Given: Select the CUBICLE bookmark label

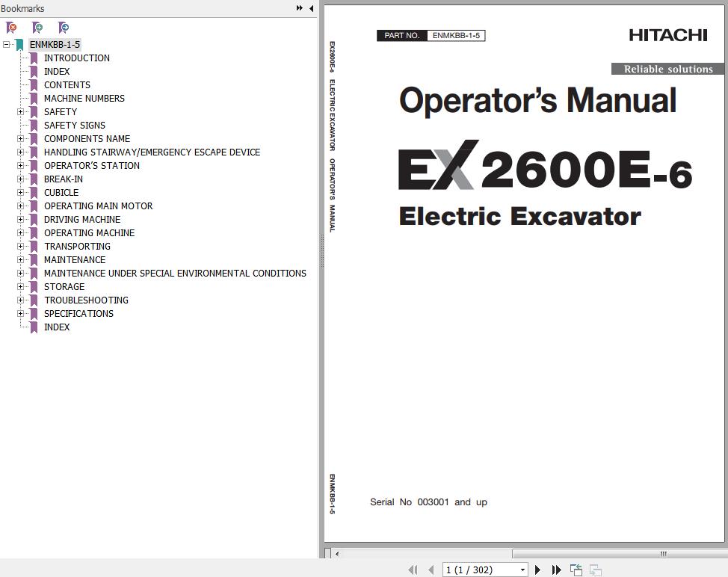Looking at the screenshot, I should [x=61, y=193].
